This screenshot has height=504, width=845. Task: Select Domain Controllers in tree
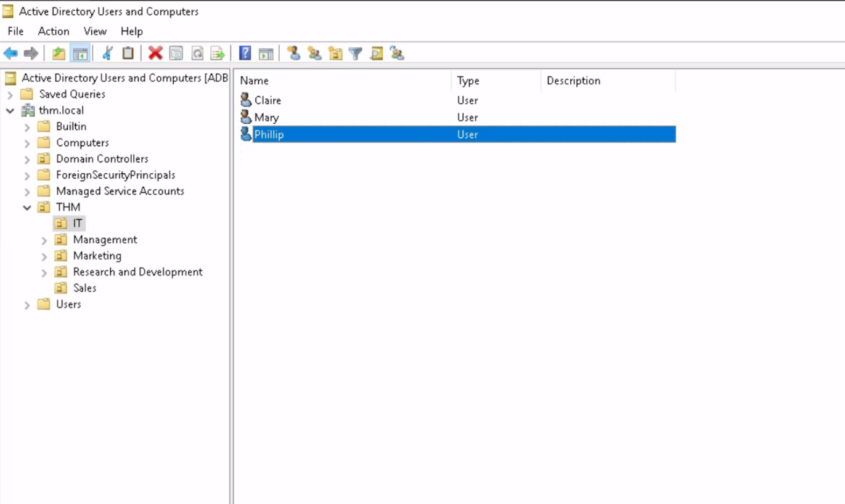click(102, 158)
